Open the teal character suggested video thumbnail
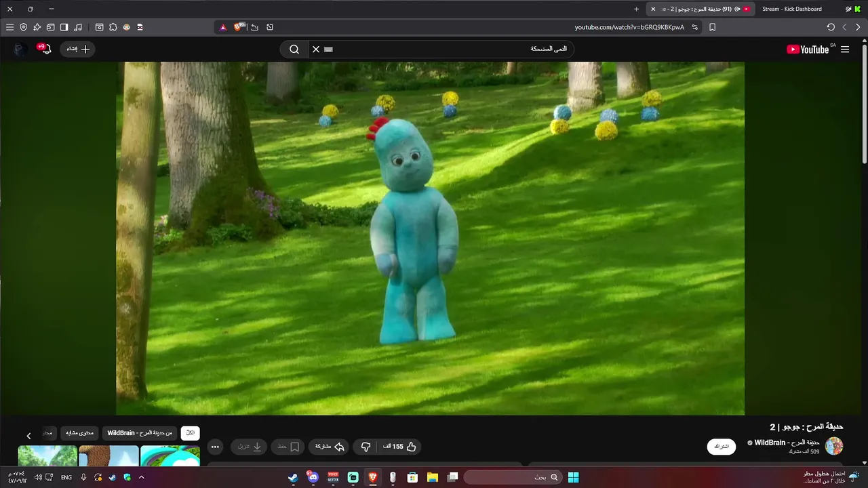Screen dimensions: 868x488 [170, 456]
